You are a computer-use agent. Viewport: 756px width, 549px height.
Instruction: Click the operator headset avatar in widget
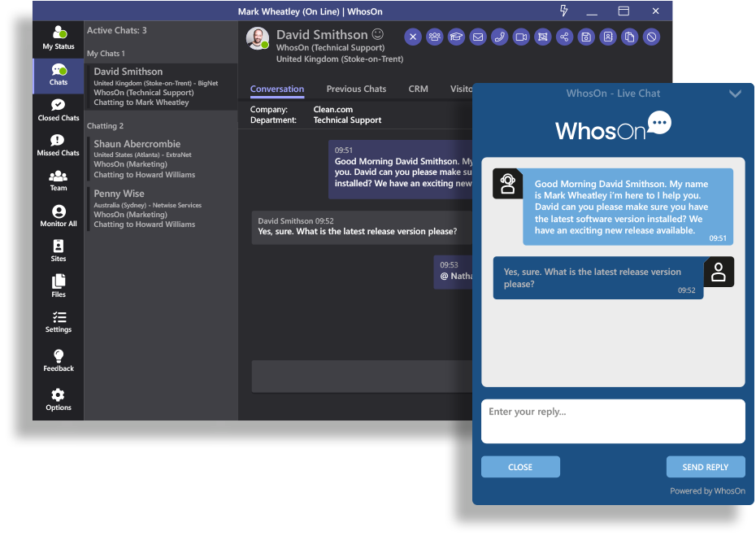(507, 183)
